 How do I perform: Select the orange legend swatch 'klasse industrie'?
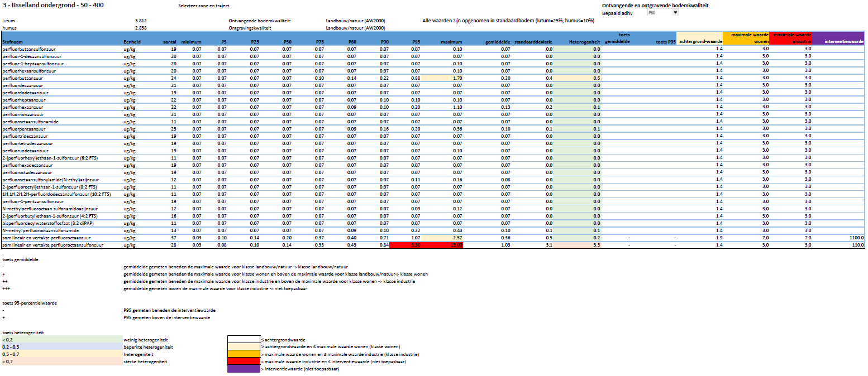[244, 354]
